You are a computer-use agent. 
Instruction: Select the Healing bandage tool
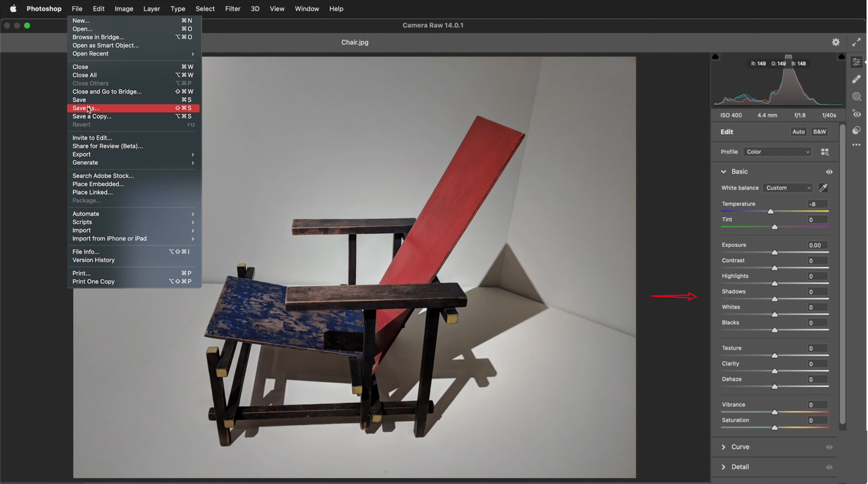[856, 79]
